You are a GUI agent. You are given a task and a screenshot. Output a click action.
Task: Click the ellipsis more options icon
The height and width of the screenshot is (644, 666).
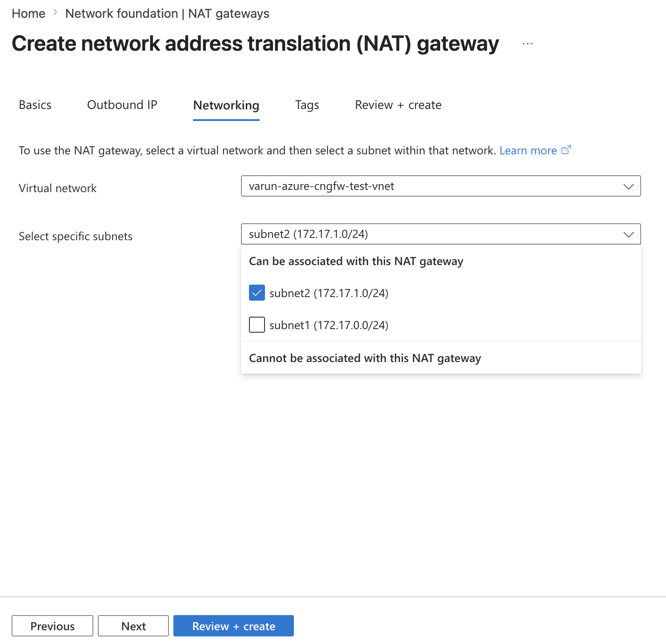528,44
